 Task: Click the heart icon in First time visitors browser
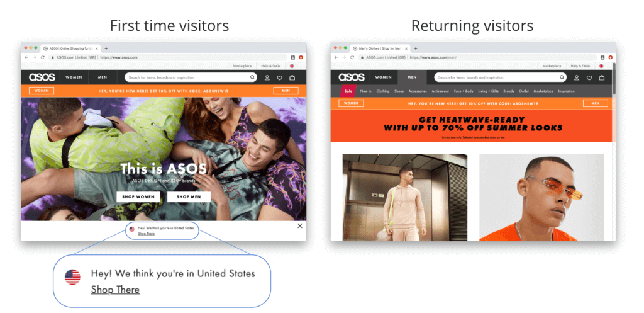click(280, 77)
